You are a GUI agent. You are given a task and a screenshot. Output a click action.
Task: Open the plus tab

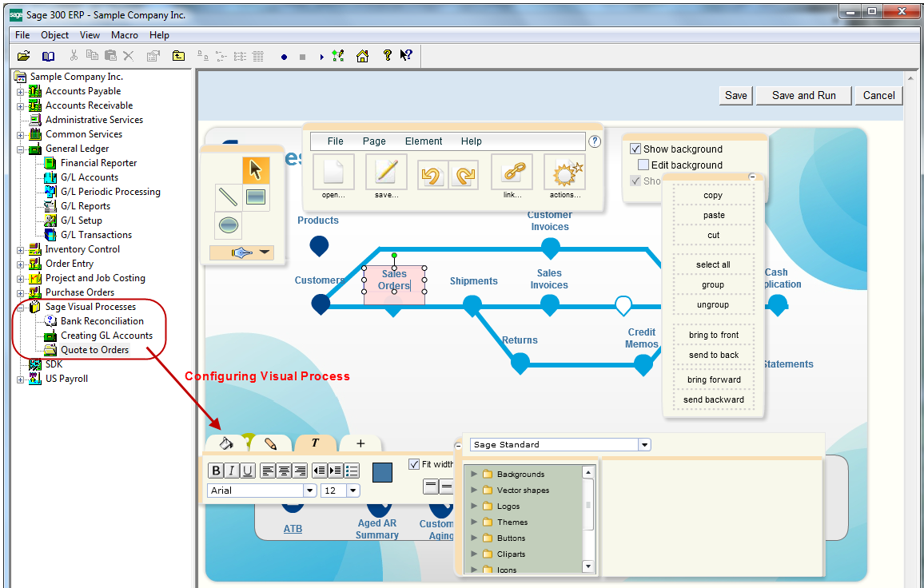coord(360,443)
